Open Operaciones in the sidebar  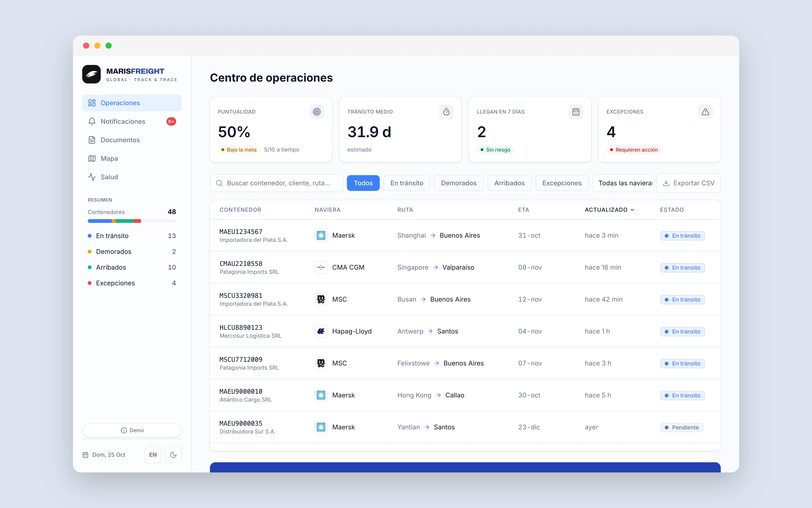(132, 103)
